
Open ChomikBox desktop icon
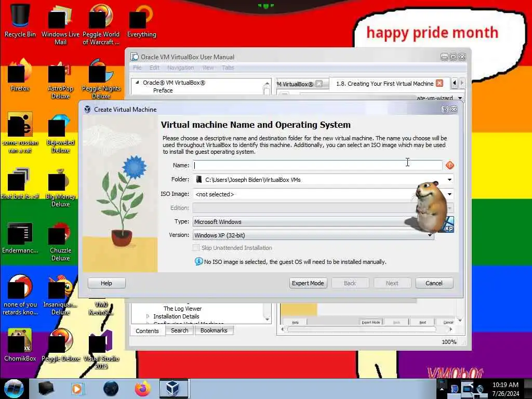point(20,345)
